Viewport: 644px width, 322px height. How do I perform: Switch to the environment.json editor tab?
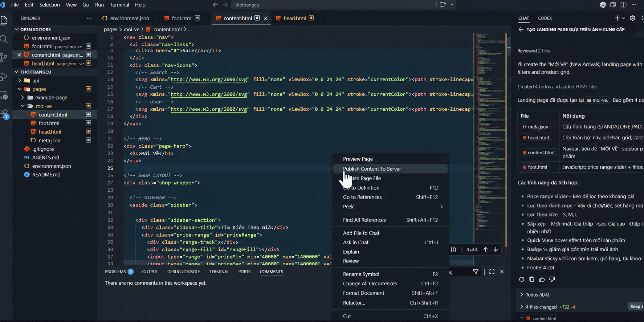(126, 18)
